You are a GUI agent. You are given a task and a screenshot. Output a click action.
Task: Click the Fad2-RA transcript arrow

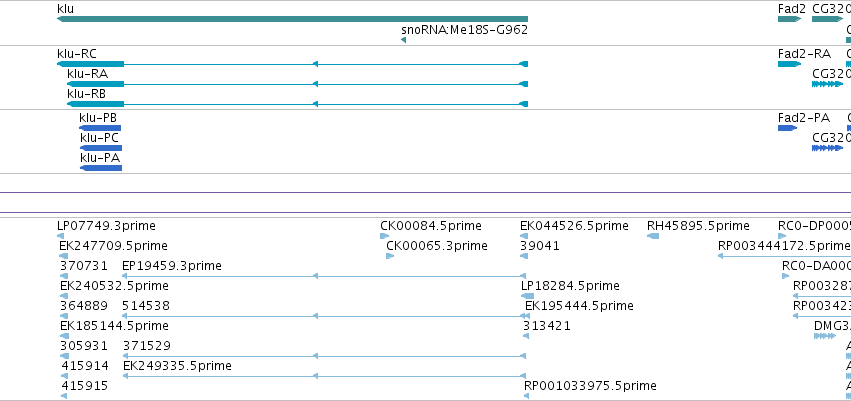click(790, 64)
